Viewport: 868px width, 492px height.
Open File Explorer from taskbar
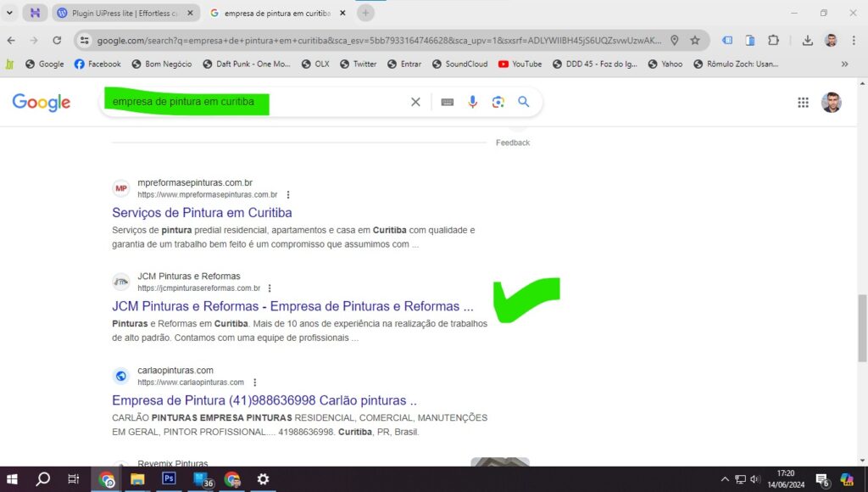[x=137, y=479]
